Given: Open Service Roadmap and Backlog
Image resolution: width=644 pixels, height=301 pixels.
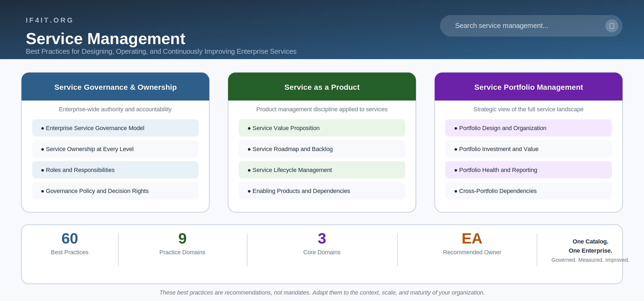Looking at the screenshot, I should 322,149.
